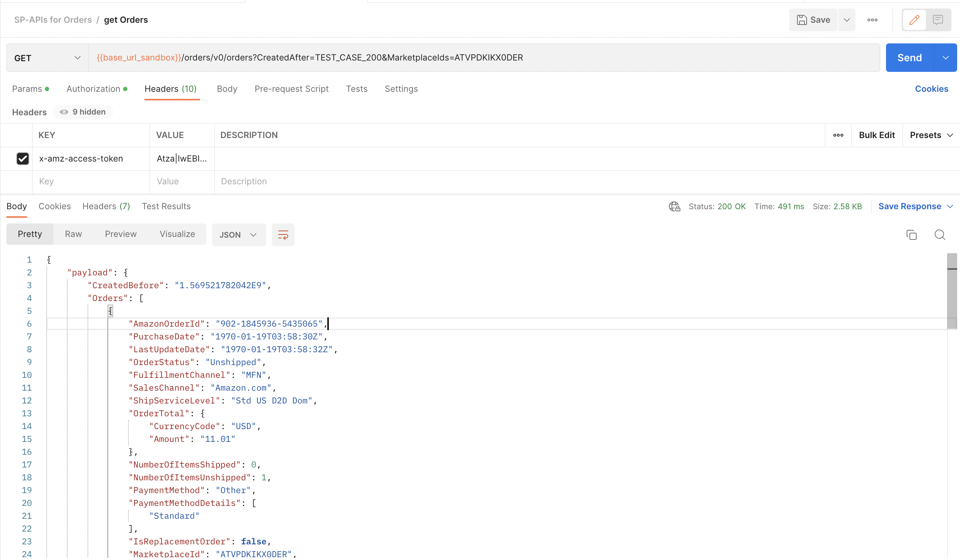This screenshot has height=560, width=960.
Task: Expand the Save Response chevron
Action: pyautogui.click(x=950, y=206)
